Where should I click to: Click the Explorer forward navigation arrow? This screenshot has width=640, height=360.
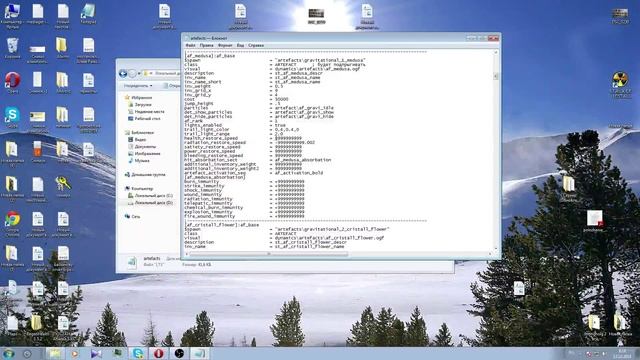[132, 73]
